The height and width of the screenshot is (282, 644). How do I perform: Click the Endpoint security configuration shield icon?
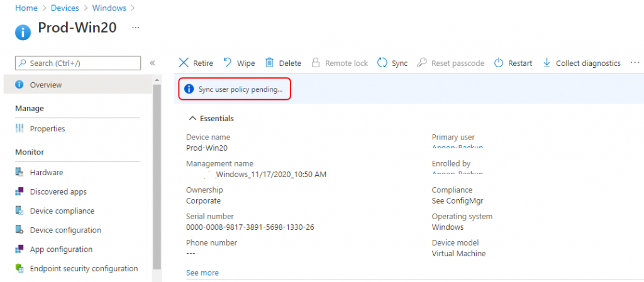point(19,268)
